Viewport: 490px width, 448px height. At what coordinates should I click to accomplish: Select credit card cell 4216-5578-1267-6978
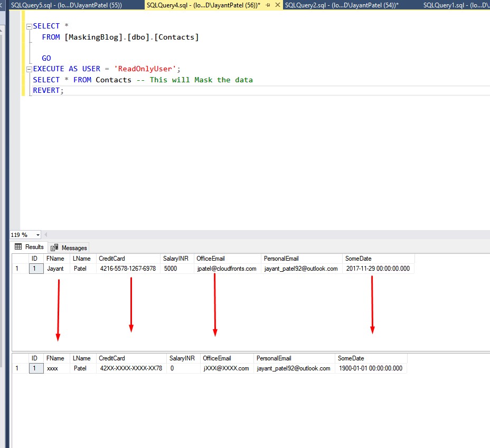click(x=128, y=269)
